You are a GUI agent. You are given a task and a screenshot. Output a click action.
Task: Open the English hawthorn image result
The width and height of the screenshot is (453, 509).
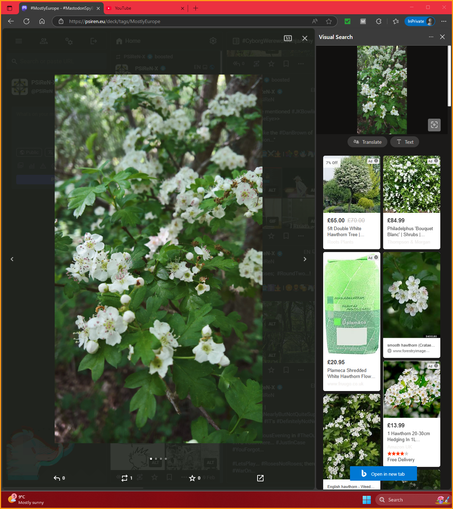[x=351, y=442]
